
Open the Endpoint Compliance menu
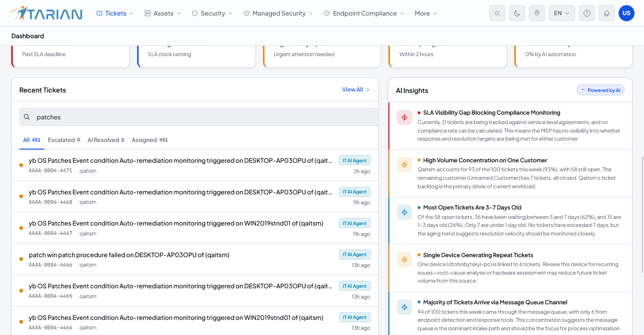click(364, 13)
